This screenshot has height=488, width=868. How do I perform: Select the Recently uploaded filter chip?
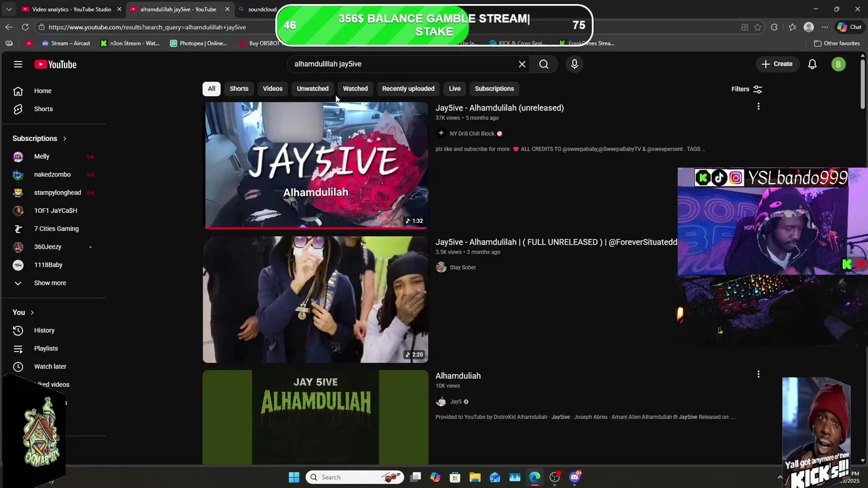[408, 89]
